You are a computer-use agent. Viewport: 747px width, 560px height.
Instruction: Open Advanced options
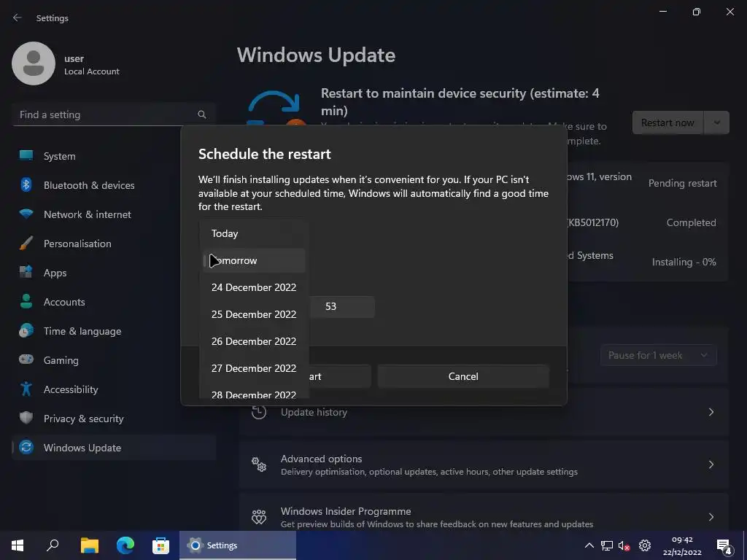tap(484, 464)
